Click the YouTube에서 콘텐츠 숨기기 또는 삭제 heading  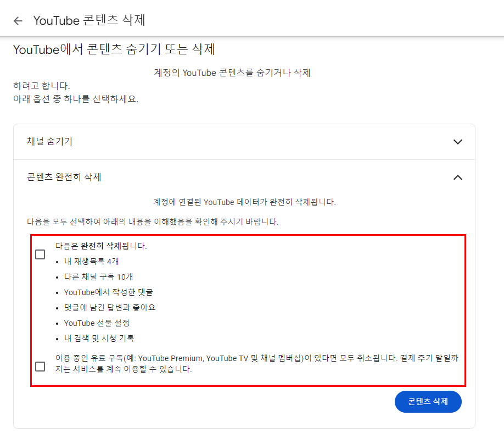(114, 49)
